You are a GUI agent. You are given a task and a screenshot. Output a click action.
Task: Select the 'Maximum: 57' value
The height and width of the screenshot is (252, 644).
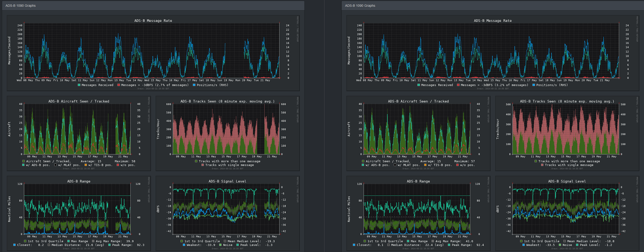tap(465, 161)
